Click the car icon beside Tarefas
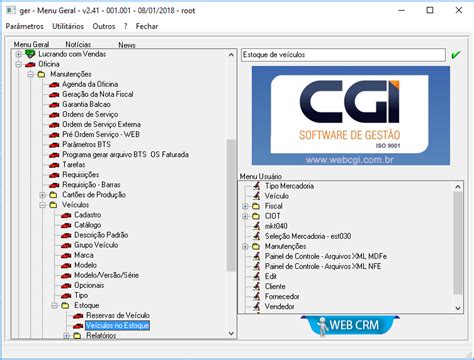The width and height of the screenshot is (474, 360). [54, 165]
